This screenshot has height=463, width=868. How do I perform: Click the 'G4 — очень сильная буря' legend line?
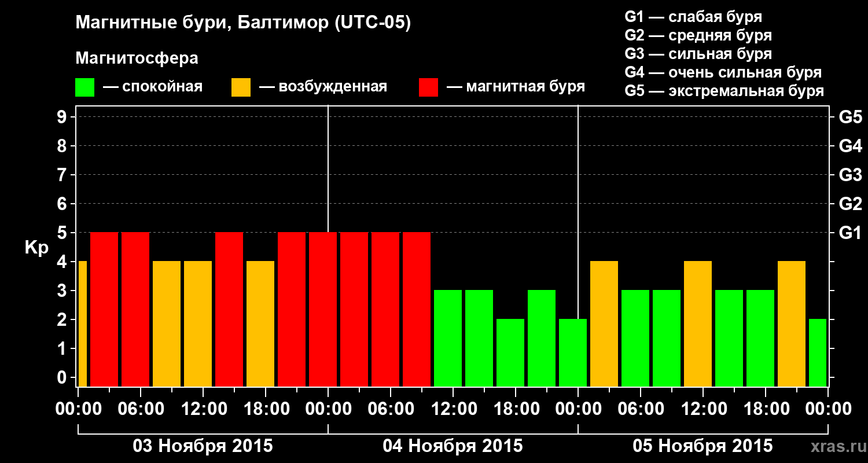[723, 72]
